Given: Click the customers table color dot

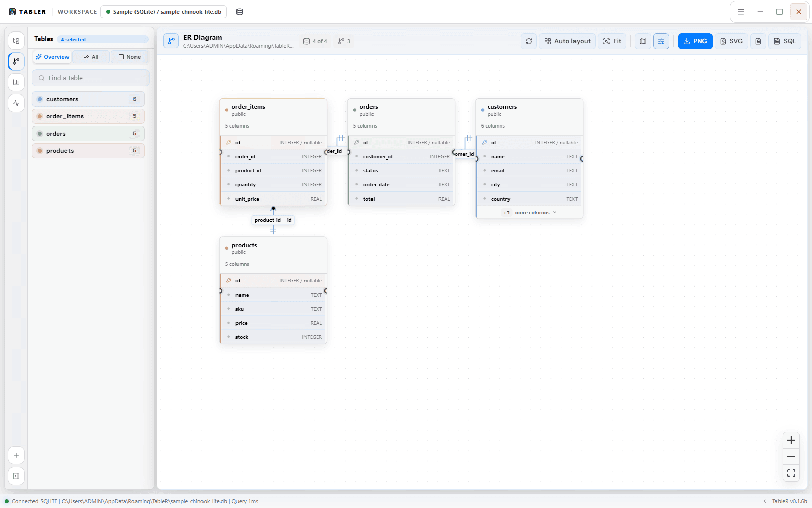Looking at the screenshot, I should (x=40, y=99).
